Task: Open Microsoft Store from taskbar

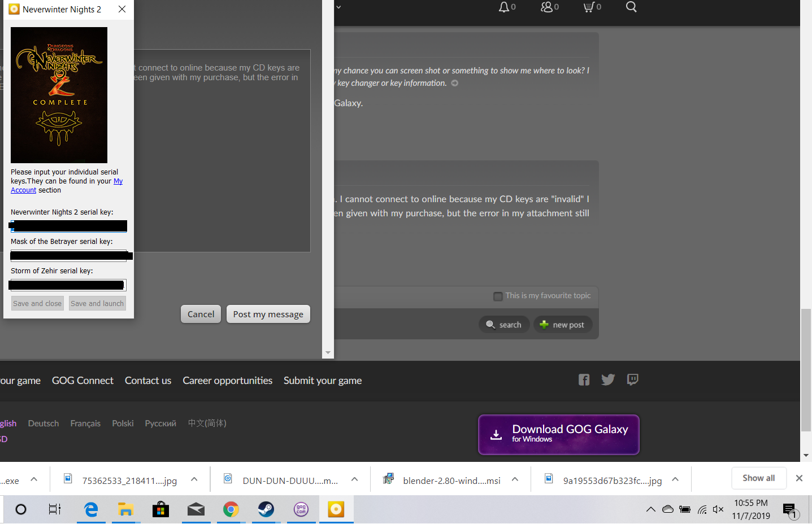Action: point(160,510)
